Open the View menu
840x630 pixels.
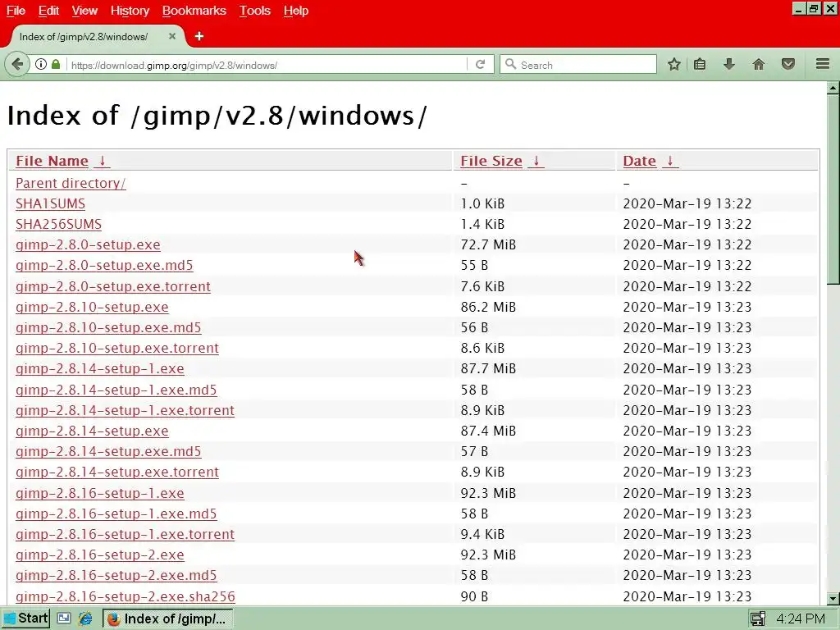pyautogui.click(x=84, y=11)
